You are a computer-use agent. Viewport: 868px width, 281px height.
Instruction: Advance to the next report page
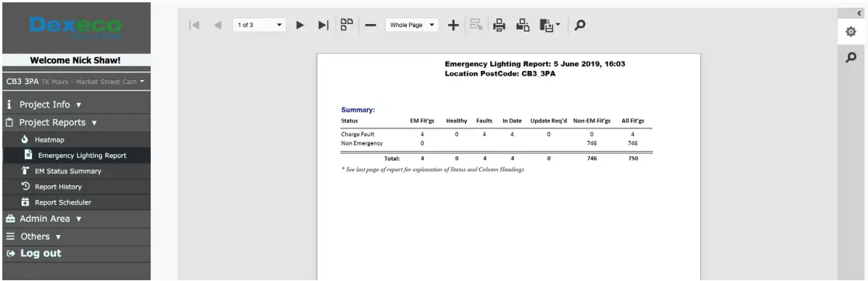click(x=300, y=25)
